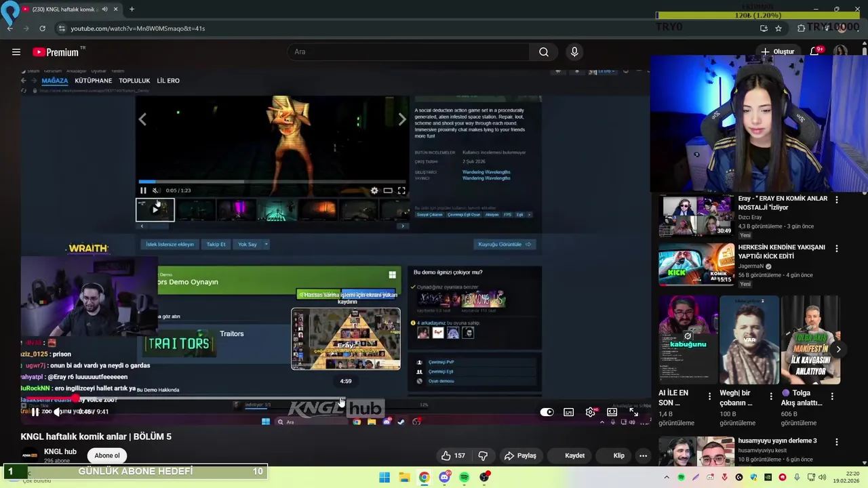868x488 pixels.
Task: Open YouTube notifications bell
Action: pyautogui.click(x=814, y=52)
